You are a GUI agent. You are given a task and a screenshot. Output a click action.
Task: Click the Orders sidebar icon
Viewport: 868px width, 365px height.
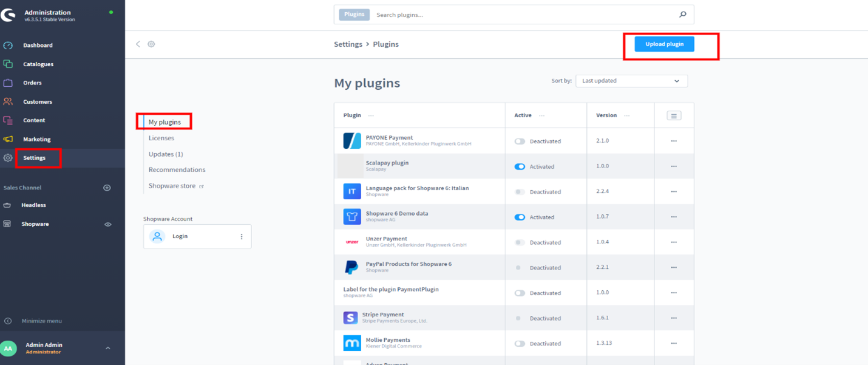point(8,83)
